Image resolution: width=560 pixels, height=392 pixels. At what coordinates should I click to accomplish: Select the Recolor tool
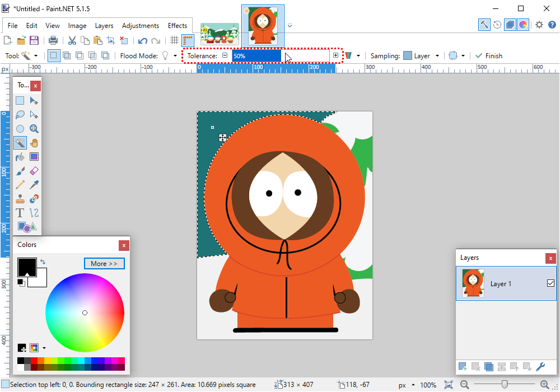point(34,198)
